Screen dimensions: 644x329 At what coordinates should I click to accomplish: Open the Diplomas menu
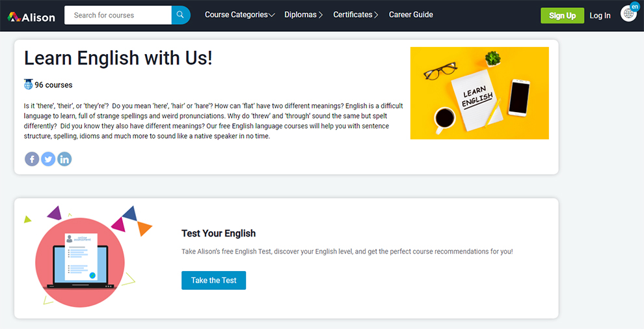[304, 15]
